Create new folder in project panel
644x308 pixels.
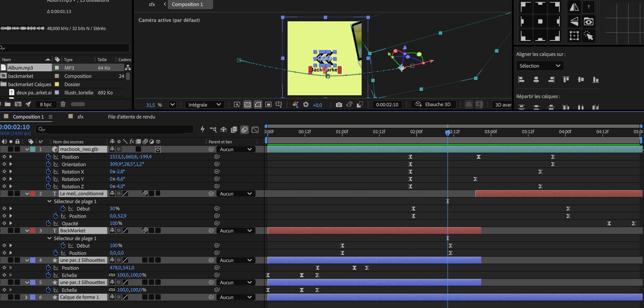click(x=7, y=104)
